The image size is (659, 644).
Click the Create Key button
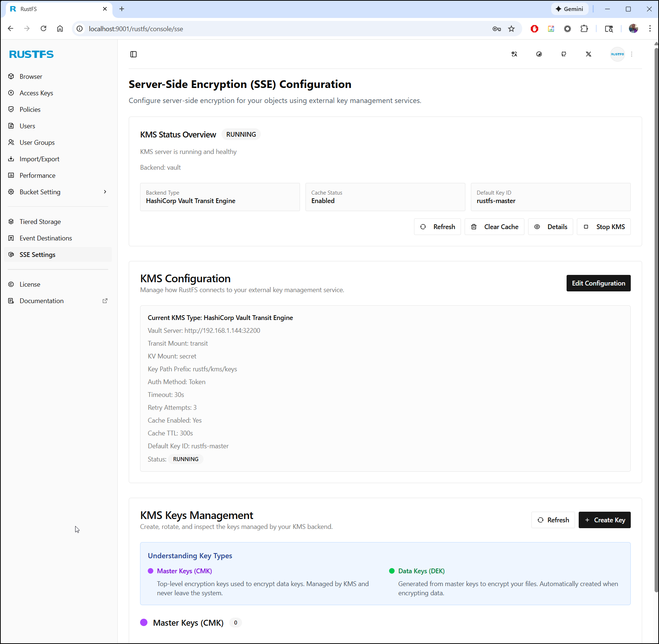coord(604,520)
